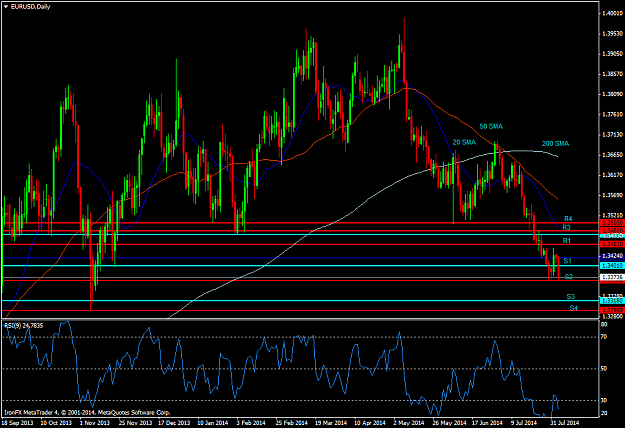Select the EURUSD,Daily chart title

tap(30, 6)
